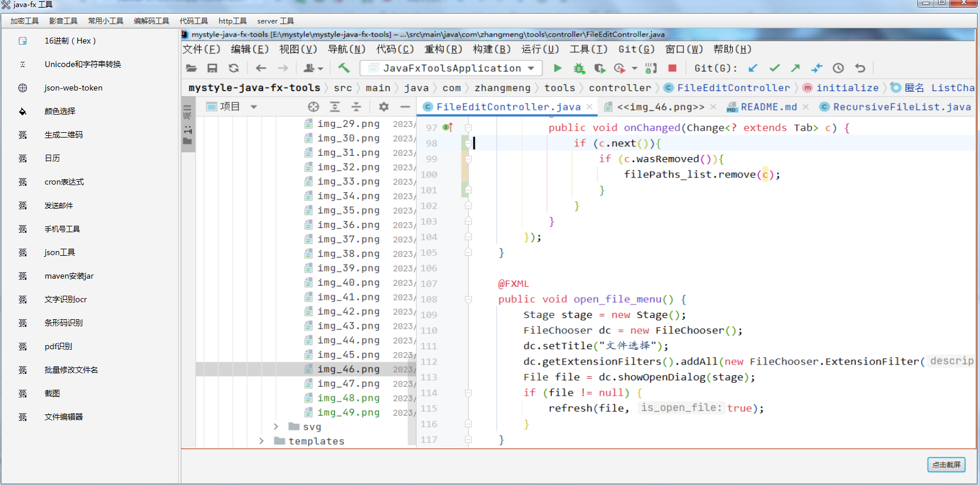Click the project panel settings gear
The height and width of the screenshot is (485, 980).
384,106
